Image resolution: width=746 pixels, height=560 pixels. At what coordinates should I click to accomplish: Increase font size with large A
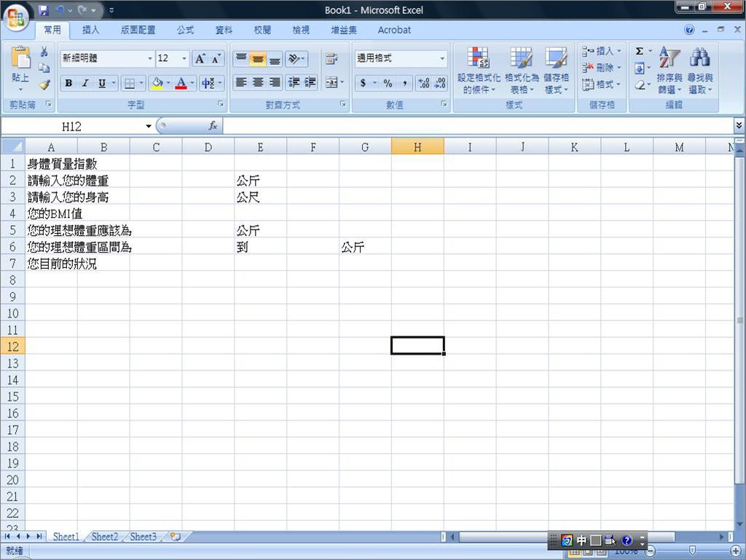[x=200, y=58]
